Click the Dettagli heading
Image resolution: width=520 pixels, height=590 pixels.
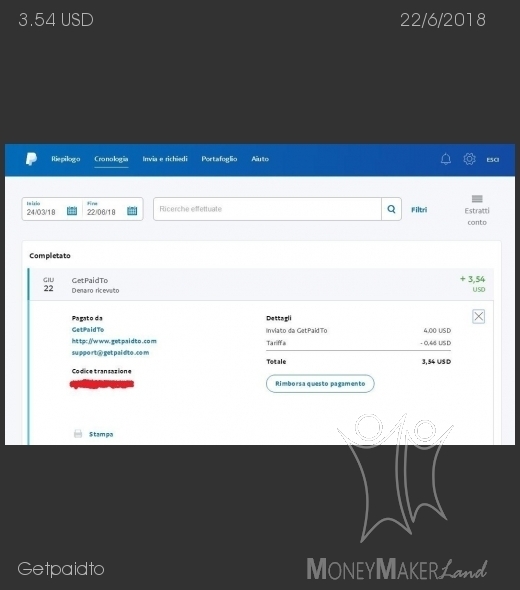click(278, 318)
